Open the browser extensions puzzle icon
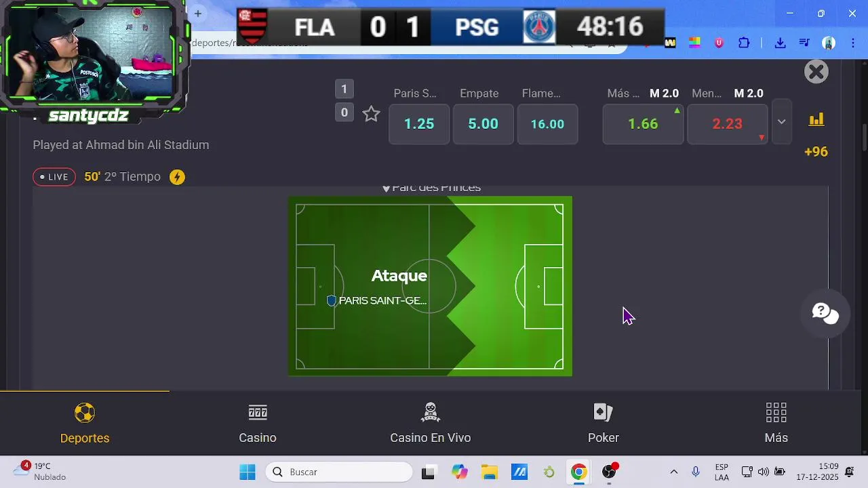Viewport: 868px width, 488px height. (x=744, y=43)
